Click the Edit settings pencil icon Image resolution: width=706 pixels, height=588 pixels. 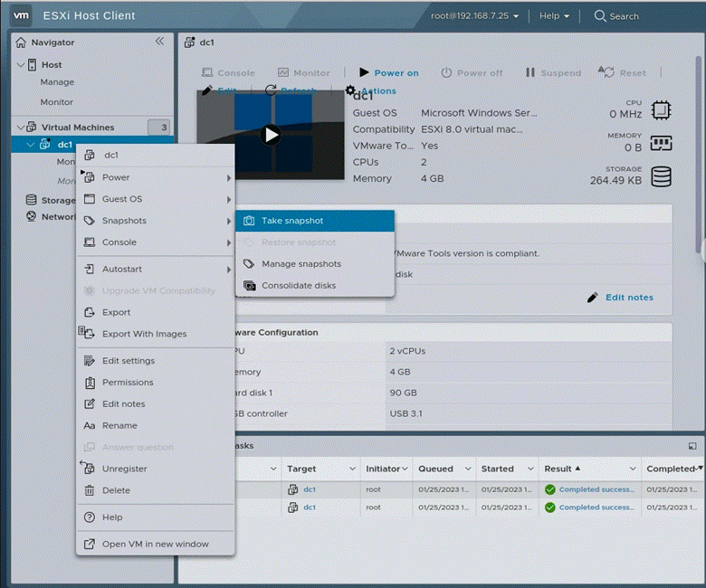point(90,361)
